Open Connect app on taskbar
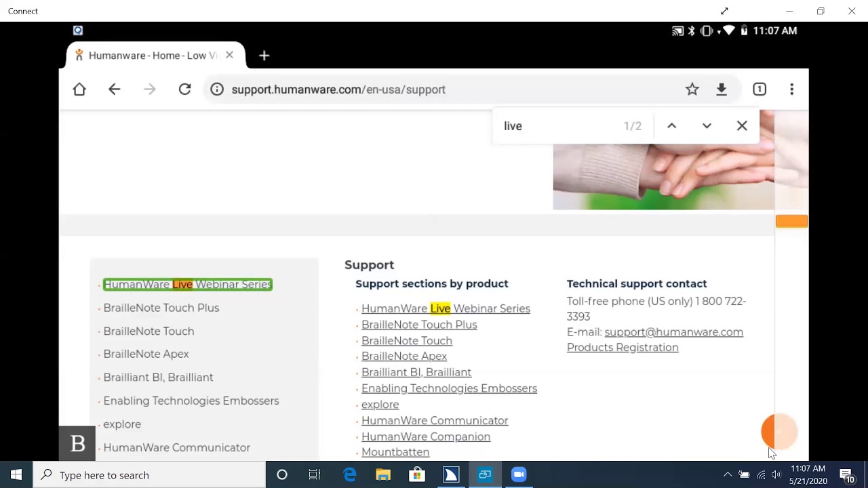Screen dimensions: 868x488 tap(485, 475)
